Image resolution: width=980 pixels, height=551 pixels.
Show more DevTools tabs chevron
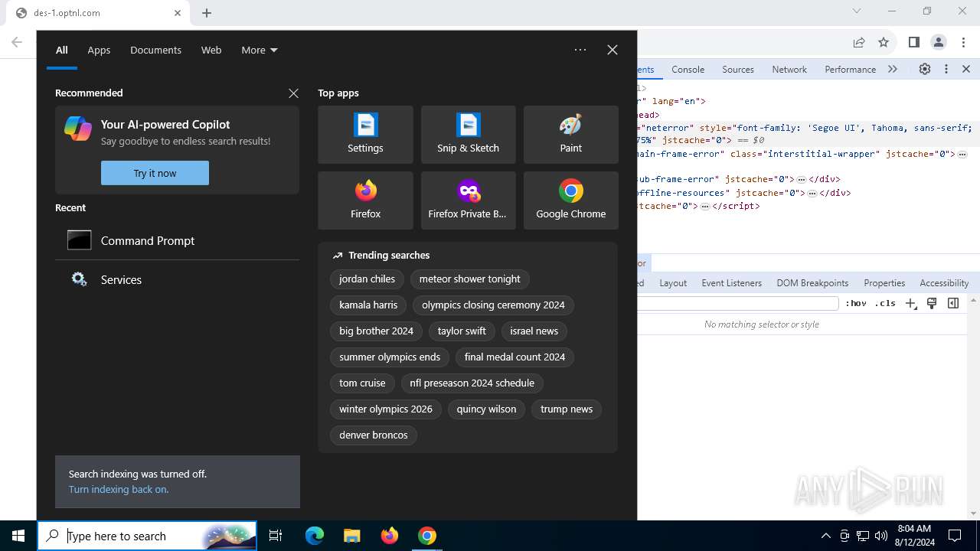click(x=893, y=69)
